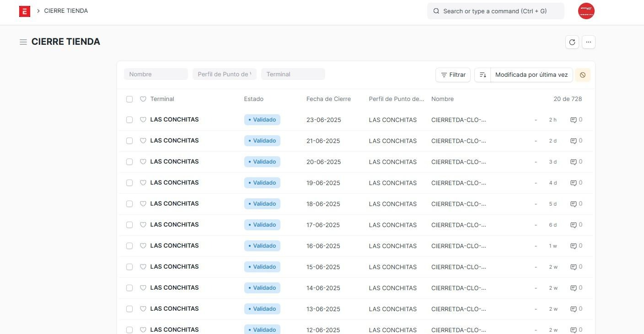Screen dimensions: 644x334
Task: Click the Validado badge on the 18-06-2025 row
Action: [x=262, y=204]
